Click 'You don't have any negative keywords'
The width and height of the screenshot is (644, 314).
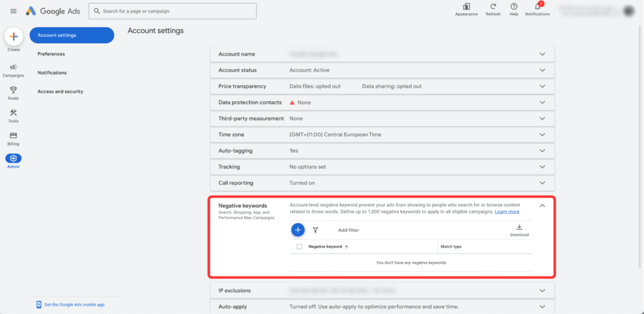(411, 263)
